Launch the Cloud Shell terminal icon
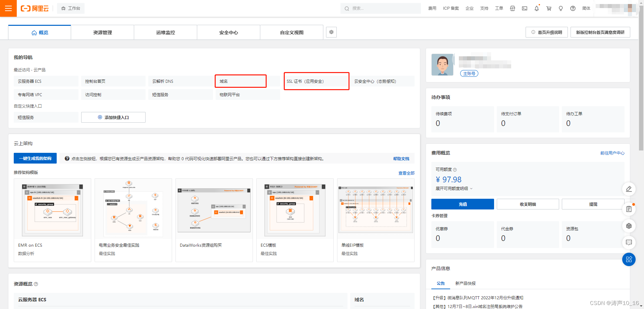The width and height of the screenshot is (644, 309). pyautogui.click(x=525, y=8)
